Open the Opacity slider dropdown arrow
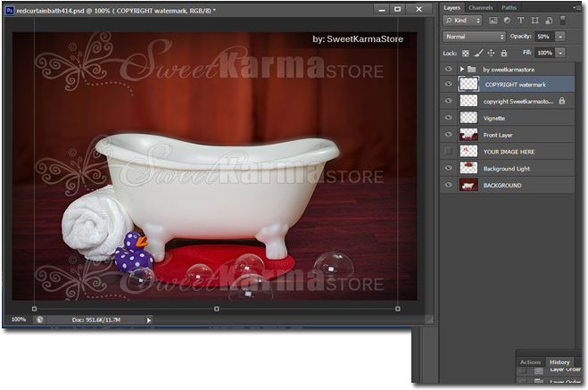 (x=560, y=37)
